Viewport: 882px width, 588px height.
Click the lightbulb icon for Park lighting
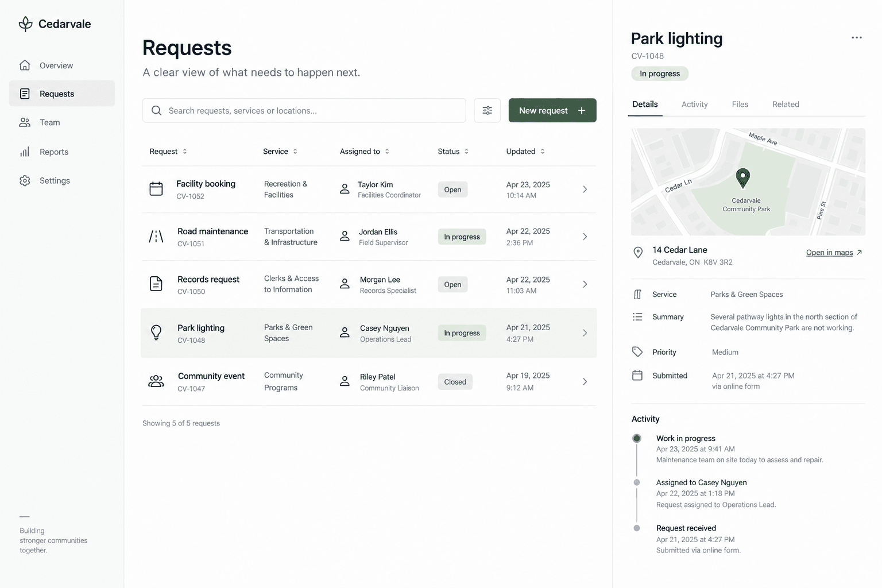pyautogui.click(x=156, y=332)
